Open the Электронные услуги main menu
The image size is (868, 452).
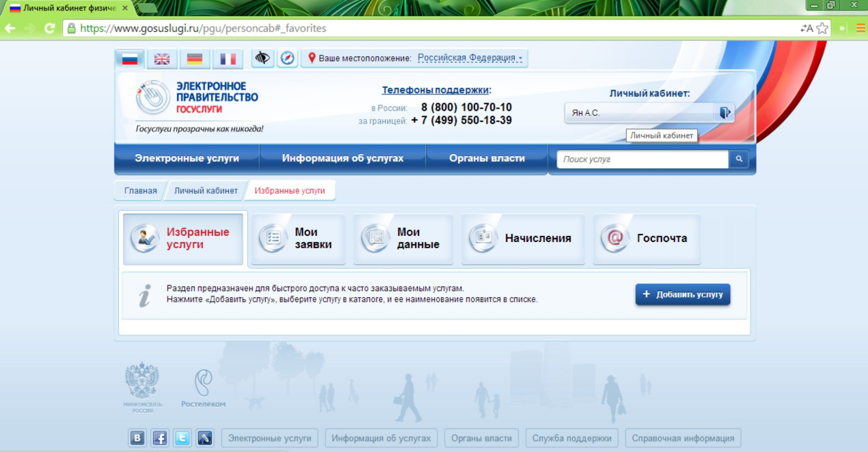pyautogui.click(x=187, y=159)
